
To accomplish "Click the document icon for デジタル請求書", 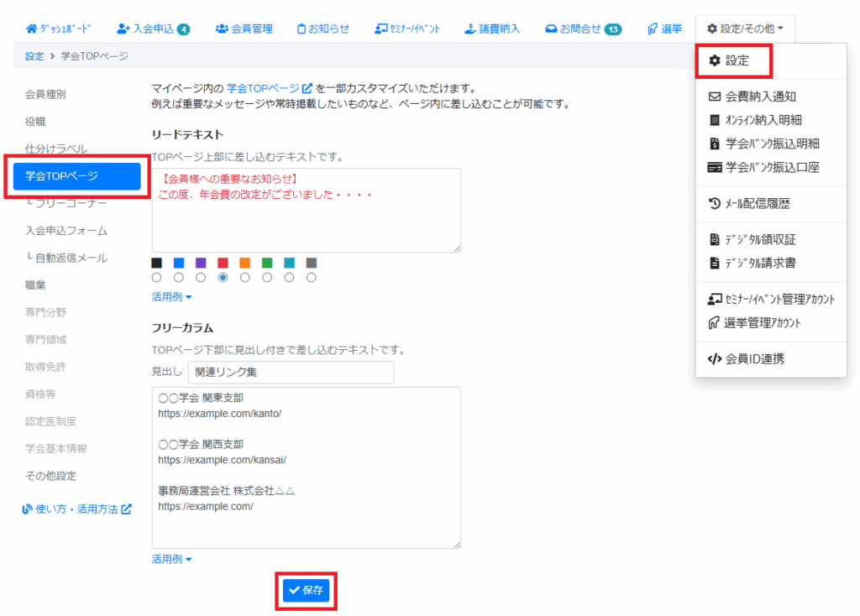I will click(715, 263).
